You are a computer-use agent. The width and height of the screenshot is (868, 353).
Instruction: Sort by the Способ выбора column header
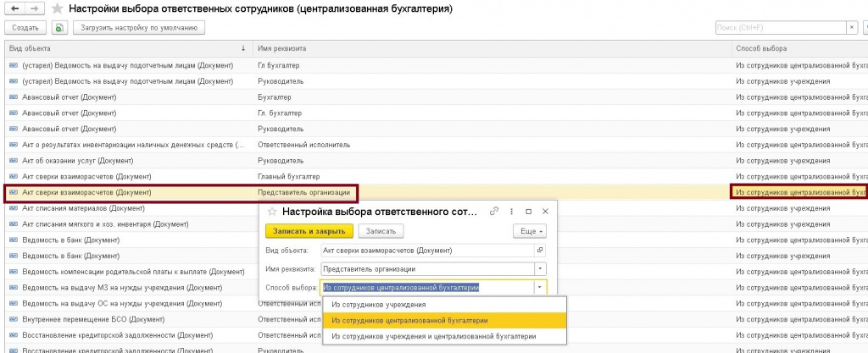(800, 48)
